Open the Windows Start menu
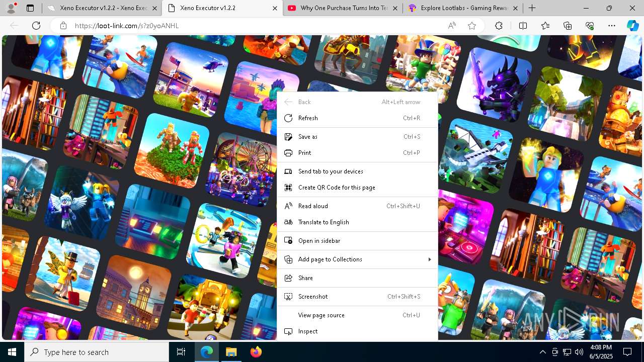 [12, 352]
